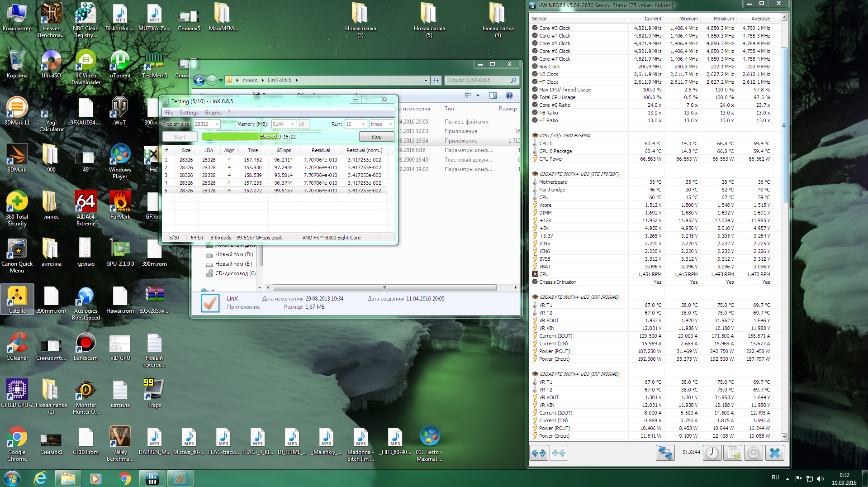Select the AIDA64 Extreme desktop icon
868x487 pixels.
[86, 208]
